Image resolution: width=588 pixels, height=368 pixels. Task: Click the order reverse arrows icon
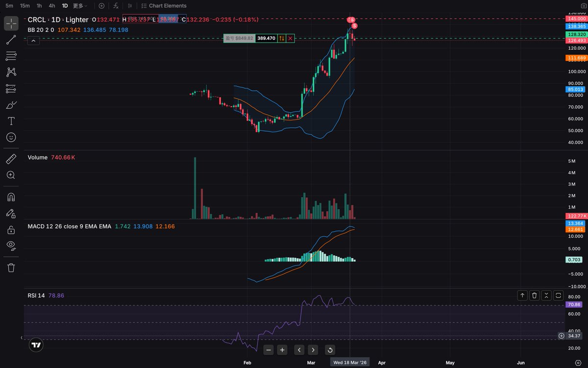click(282, 38)
